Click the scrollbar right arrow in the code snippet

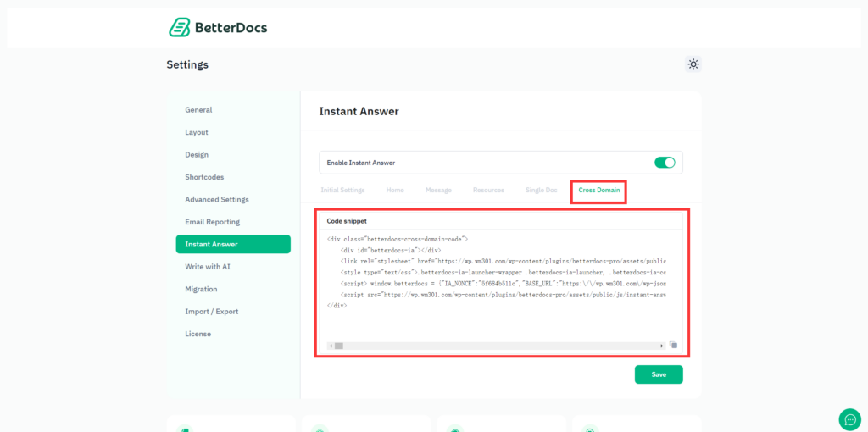pos(661,346)
